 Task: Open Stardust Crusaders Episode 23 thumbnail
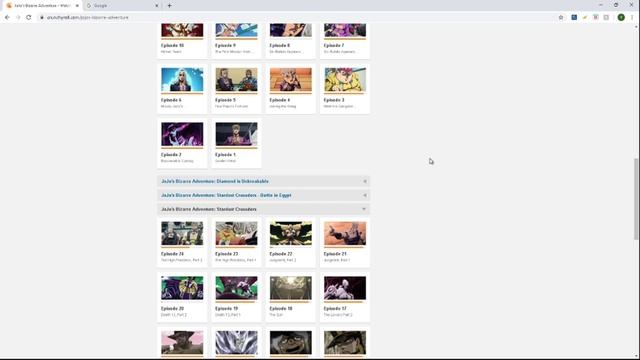pyautogui.click(x=236, y=233)
